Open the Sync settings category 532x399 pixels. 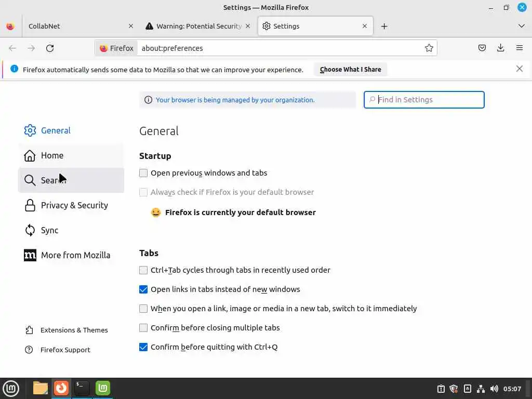(x=71, y=230)
